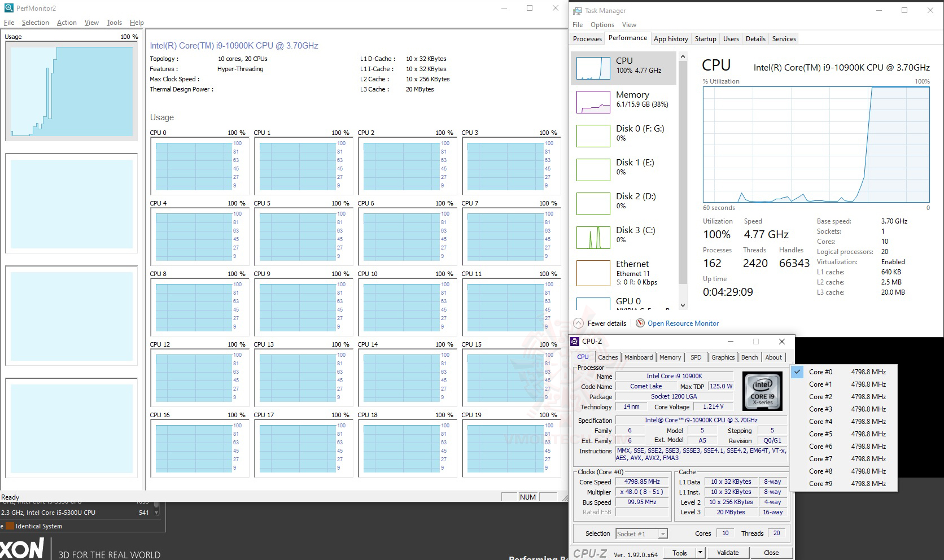Open the About tab in CPU-Z
This screenshot has height=560, width=944.
coord(773,357)
